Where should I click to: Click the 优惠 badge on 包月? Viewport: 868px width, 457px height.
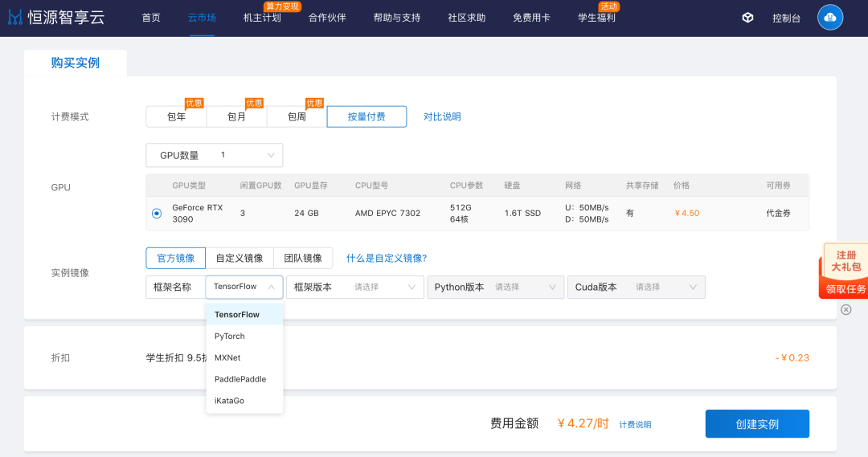254,103
